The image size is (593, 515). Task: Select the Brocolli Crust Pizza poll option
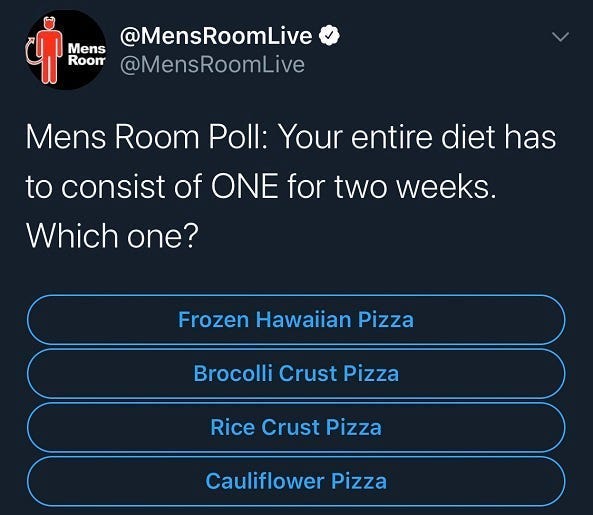tap(296, 374)
